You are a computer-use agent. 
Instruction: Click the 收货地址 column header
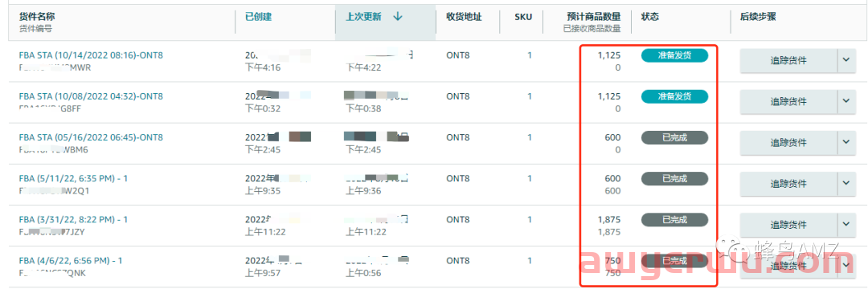coord(464,17)
